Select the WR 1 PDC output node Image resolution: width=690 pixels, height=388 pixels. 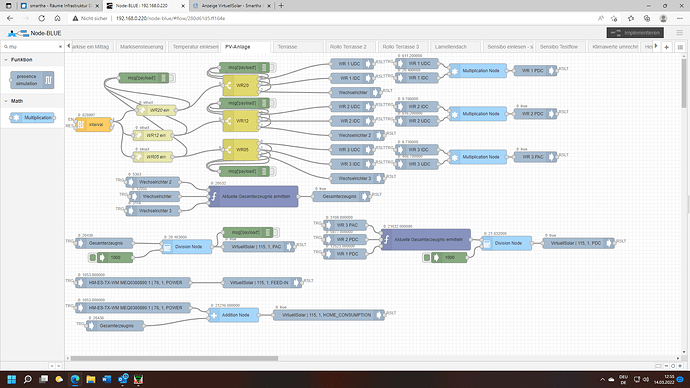tap(535, 70)
